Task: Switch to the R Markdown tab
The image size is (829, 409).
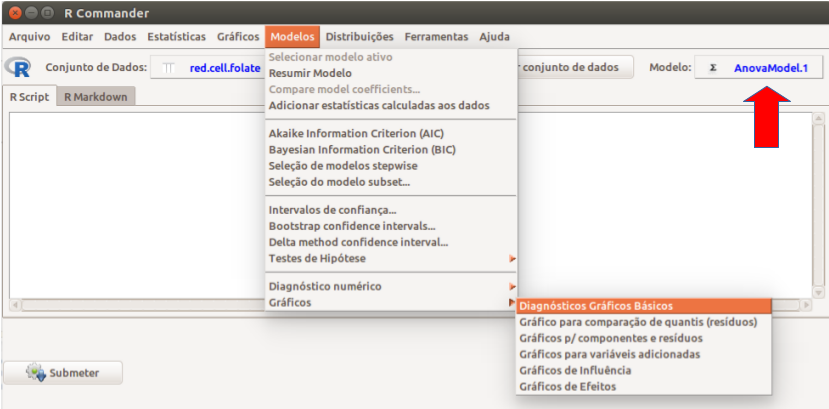Action: click(96, 97)
